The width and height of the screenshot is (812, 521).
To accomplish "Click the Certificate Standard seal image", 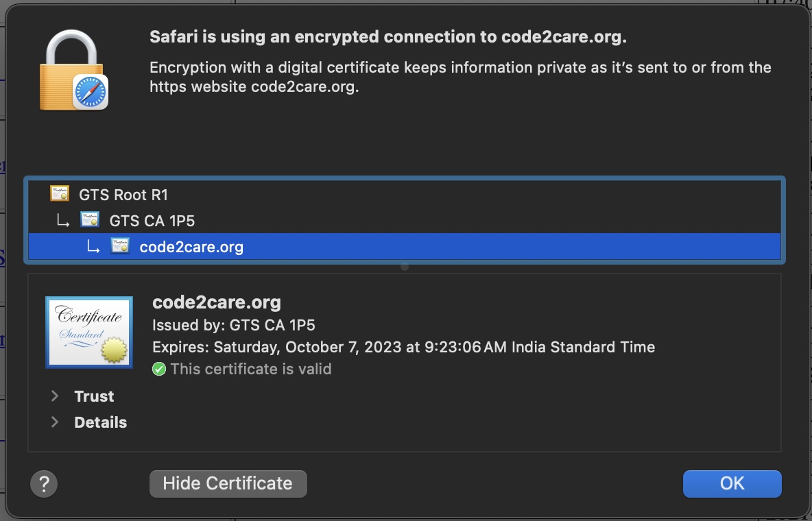I will click(88, 332).
